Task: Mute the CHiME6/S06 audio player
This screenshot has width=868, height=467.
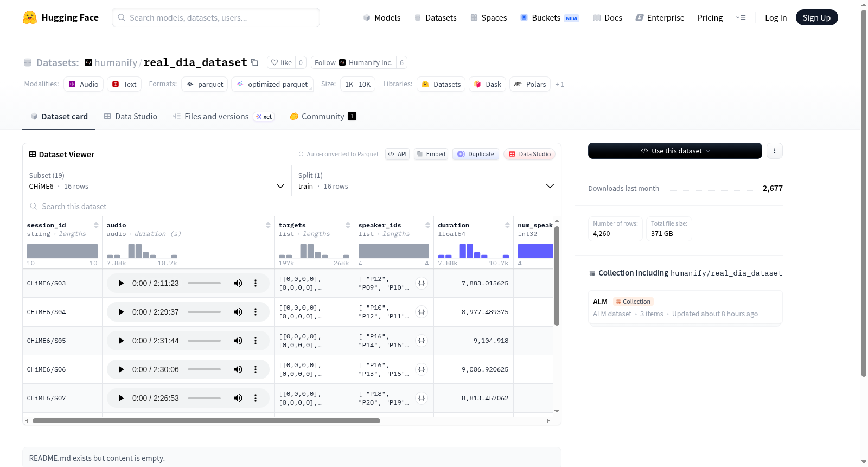Action: (x=238, y=369)
